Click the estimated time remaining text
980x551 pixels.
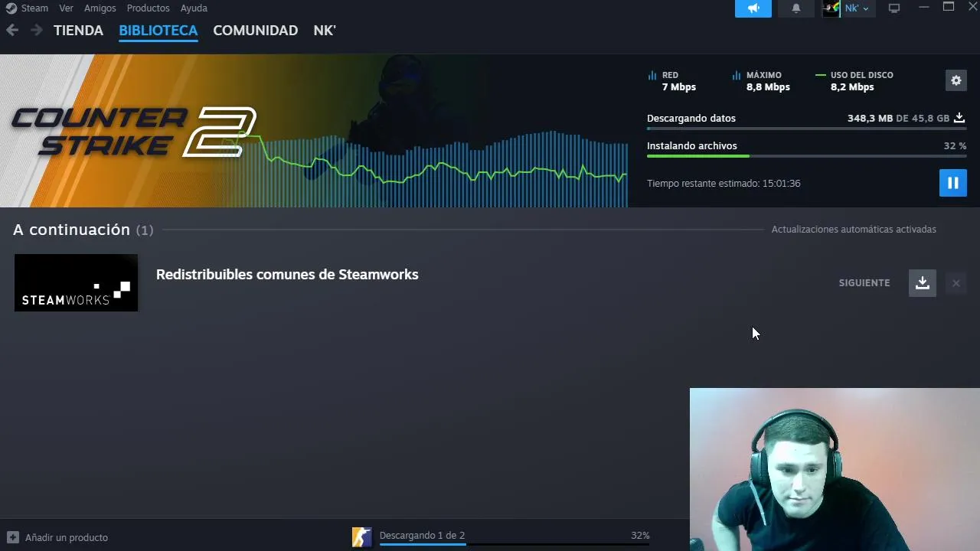point(724,184)
